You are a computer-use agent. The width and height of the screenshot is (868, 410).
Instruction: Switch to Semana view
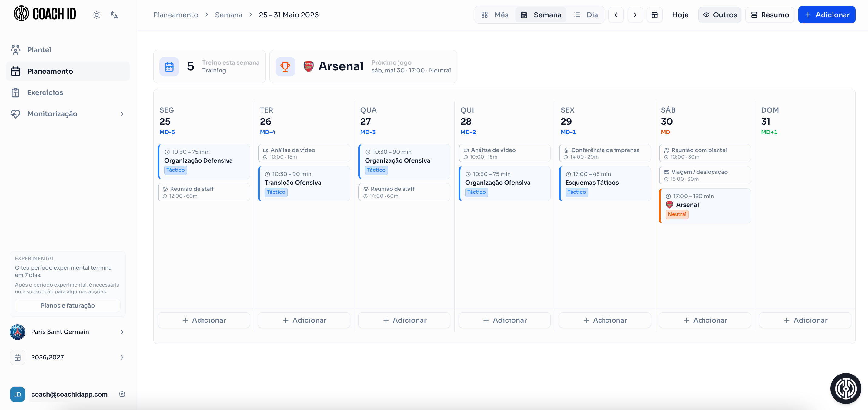click(541, 15)
